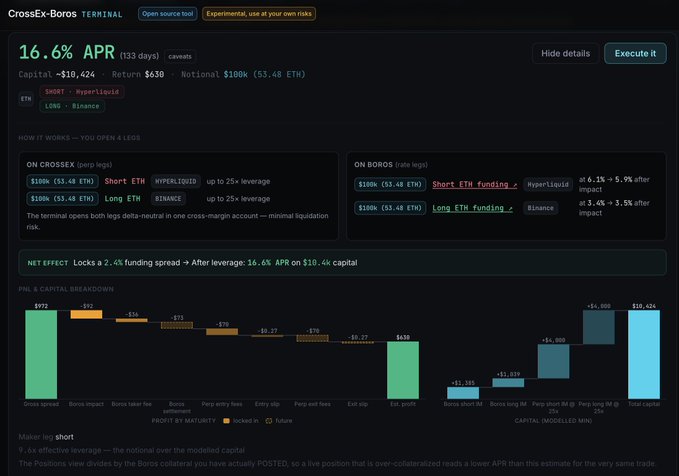Click the Hide details button
This screenshot has width=679, height=476.
[565, 53]
